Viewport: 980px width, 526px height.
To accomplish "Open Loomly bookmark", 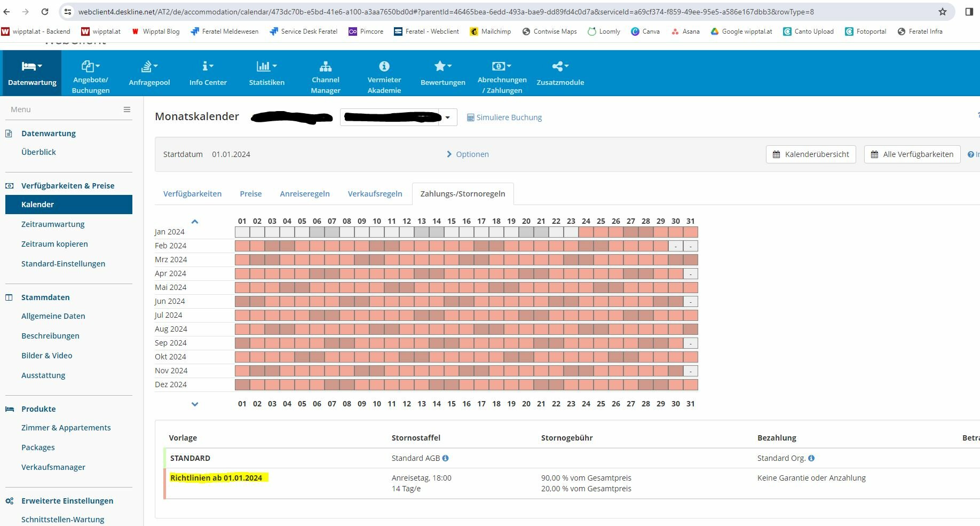I will pyautogui.click(x=604, y=32).
